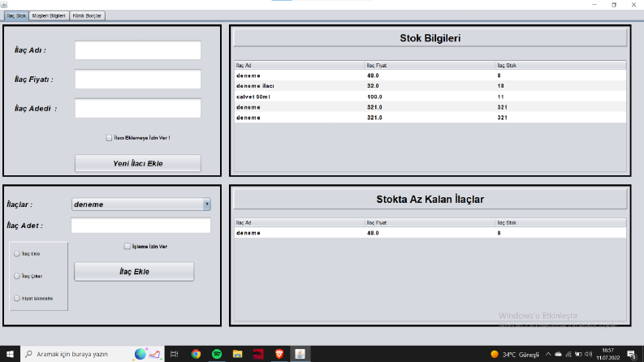Open the volume speaker tray icon

click(x=588, y=354)
